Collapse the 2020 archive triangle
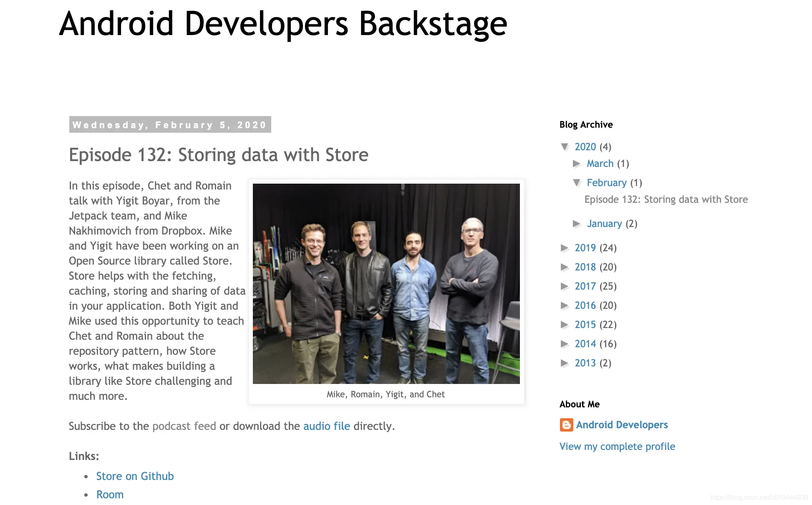The width and height of the screenshot is (812, 505). [x=565, y=146]
